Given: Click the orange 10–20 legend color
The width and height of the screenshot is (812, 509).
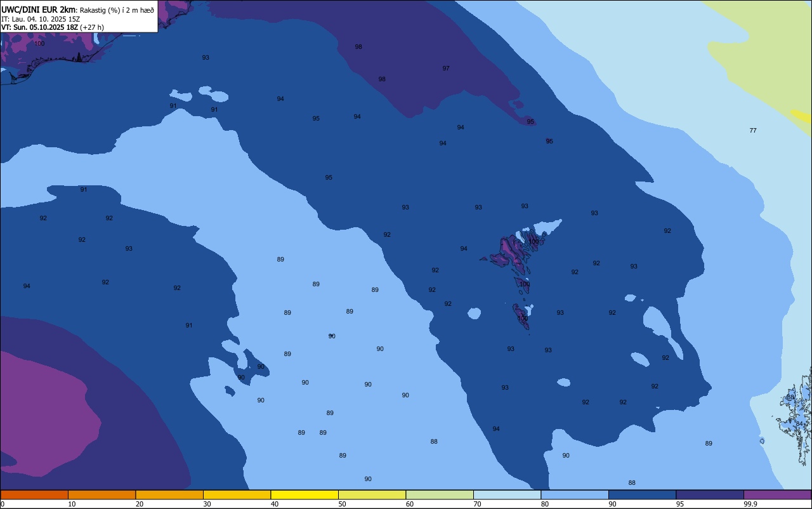Looking at the screenshot, I should click(x=101, y=494).
